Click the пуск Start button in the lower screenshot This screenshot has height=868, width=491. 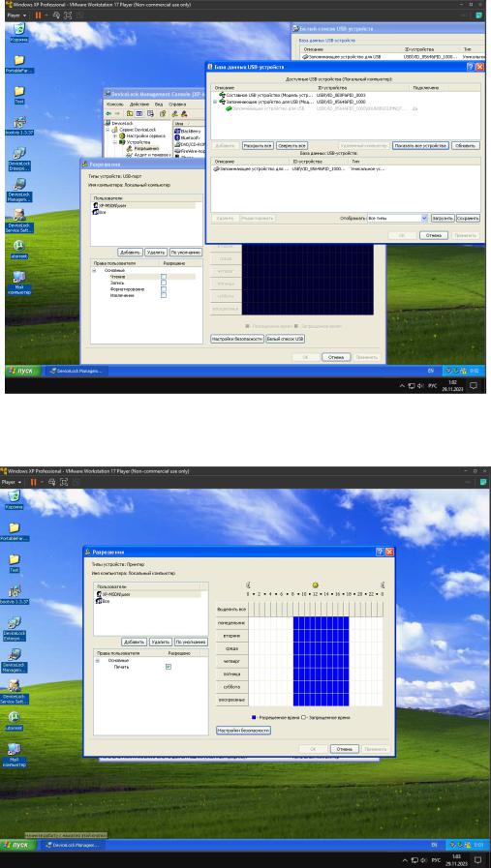tap(18, 846)
